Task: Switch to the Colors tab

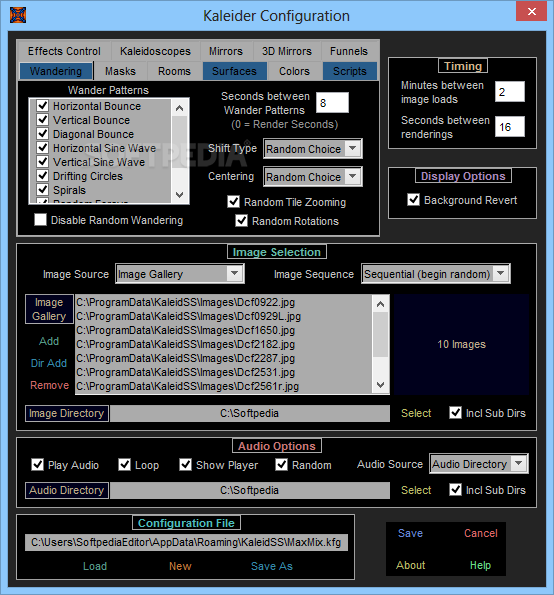Action: coord(294,71)
